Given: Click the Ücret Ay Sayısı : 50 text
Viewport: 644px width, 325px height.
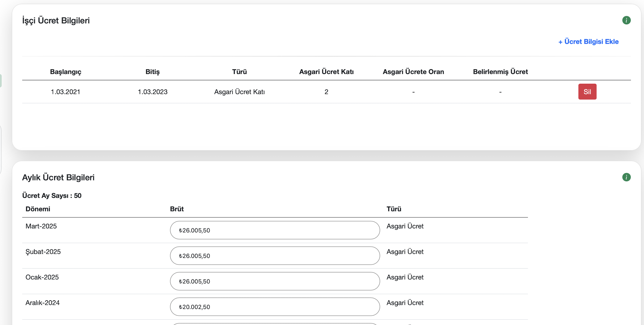Looking at the screenshot, I should pyautogui.click(x=52, y=196).
